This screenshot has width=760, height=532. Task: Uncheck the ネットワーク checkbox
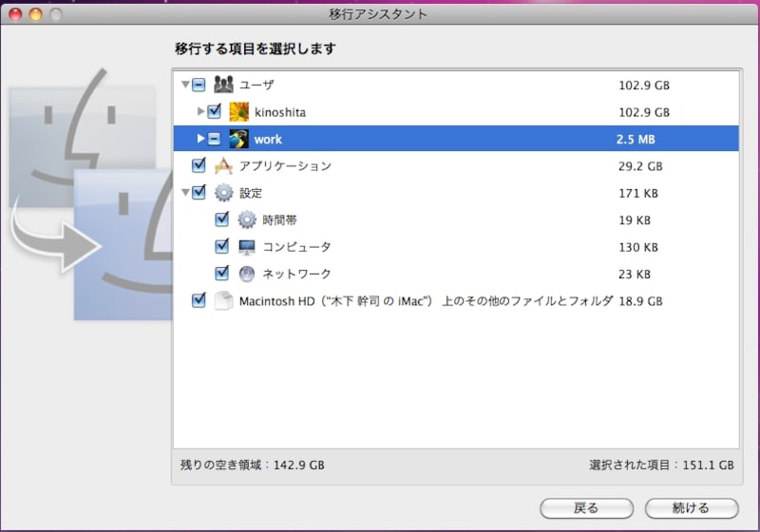pos(222,274)
